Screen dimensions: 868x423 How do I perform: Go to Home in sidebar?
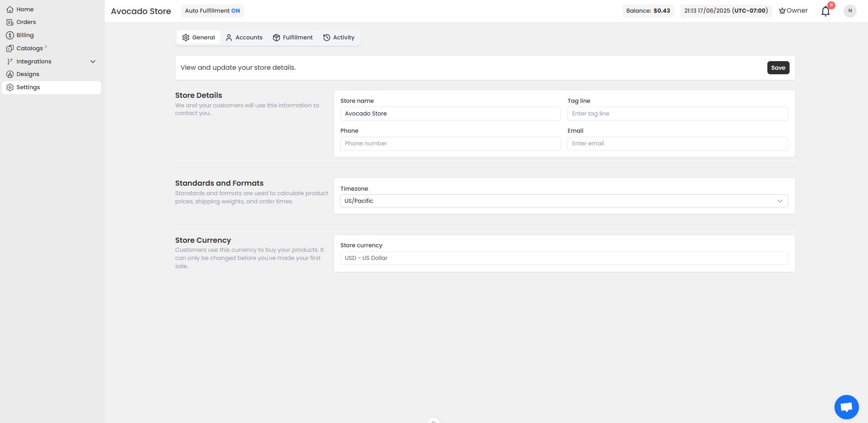(51, 9)
